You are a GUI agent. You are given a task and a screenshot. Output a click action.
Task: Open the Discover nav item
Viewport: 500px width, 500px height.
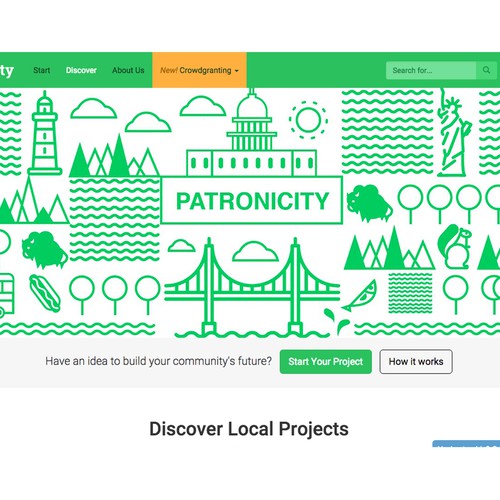[x=81, y=70]
